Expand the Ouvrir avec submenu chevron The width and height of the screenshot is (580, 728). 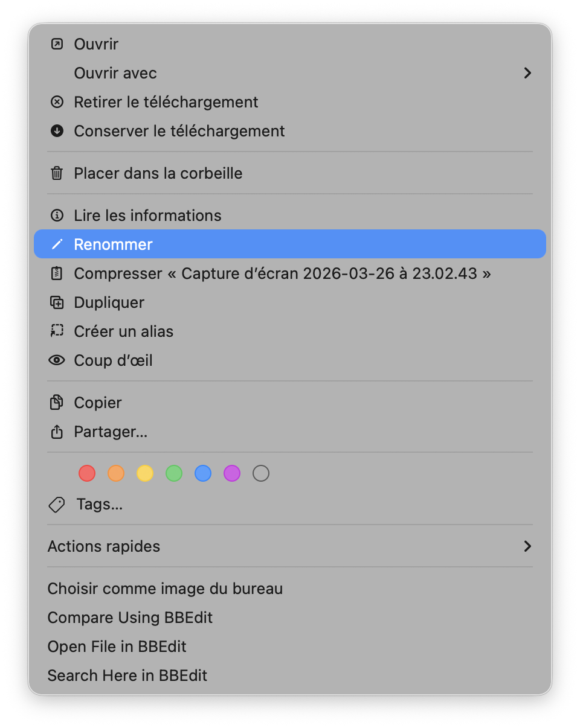[527, 73]
